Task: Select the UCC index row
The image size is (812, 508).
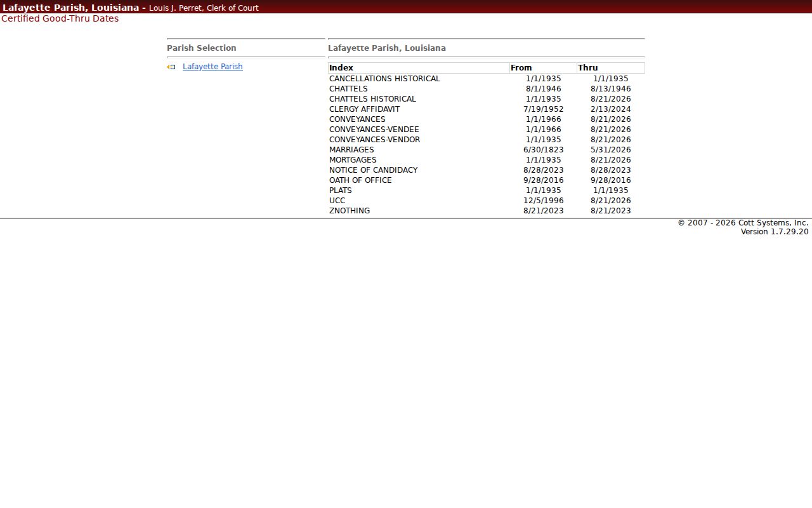Action: coord(487,201)
